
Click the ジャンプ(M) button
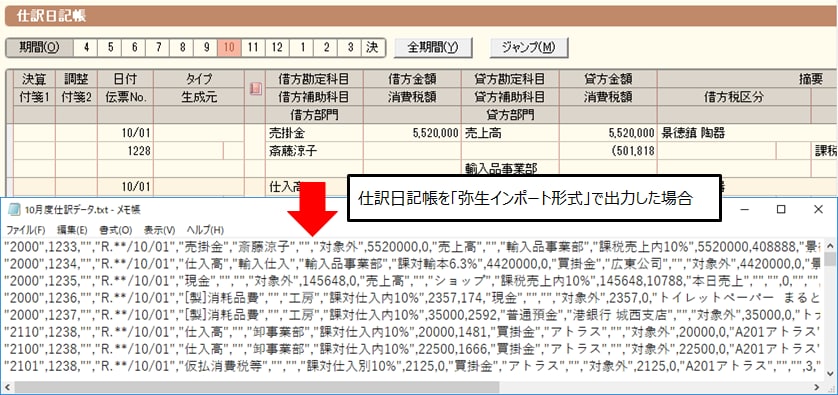click(x=529, y=47)
